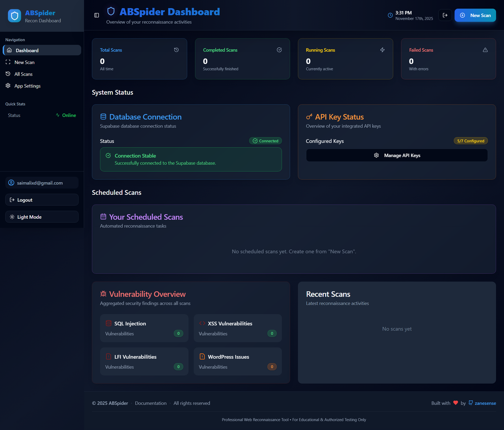Click the 'No scheduled scans yet' message
Image resolution: width=504 pixels, height=430 pixels.
tap(294, 251)
